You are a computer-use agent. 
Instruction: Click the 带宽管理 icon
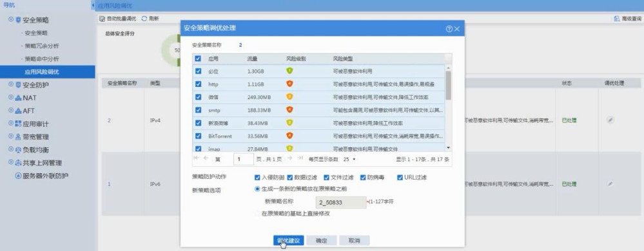click(x=18, y=137)
